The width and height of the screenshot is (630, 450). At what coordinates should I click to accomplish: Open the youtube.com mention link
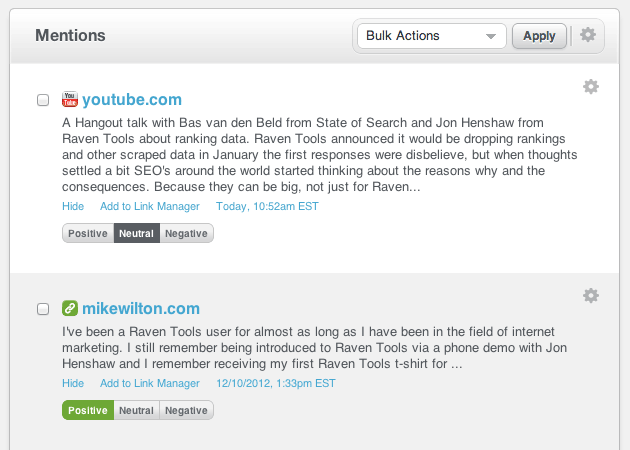click(132, 99)
